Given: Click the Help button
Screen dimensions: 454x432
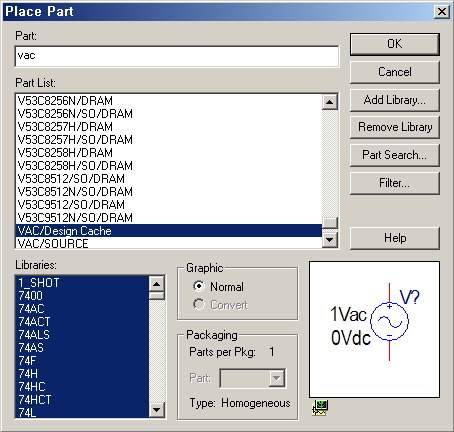Looking at the screenshot, I should tap(395, 238).
